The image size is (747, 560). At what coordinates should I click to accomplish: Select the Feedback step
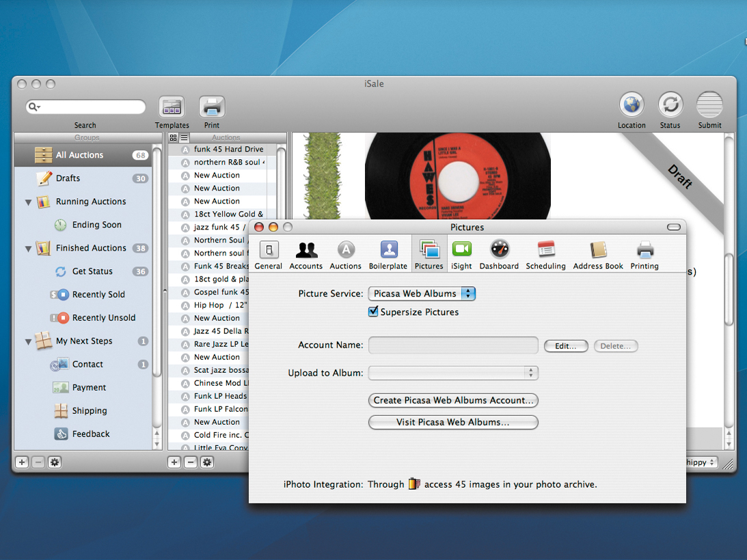coord(82,434)
